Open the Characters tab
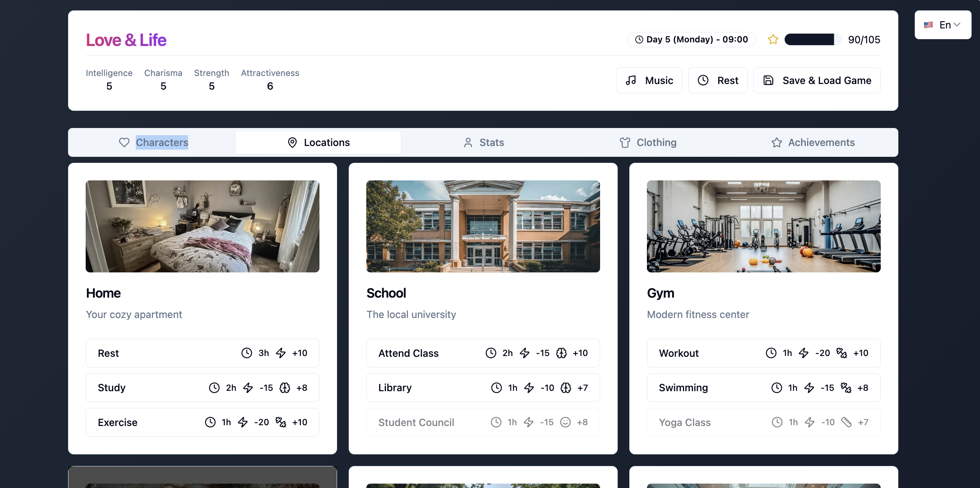Image resolution: width=980 pixels, height=488 pixels. click(x=153, y=142)
